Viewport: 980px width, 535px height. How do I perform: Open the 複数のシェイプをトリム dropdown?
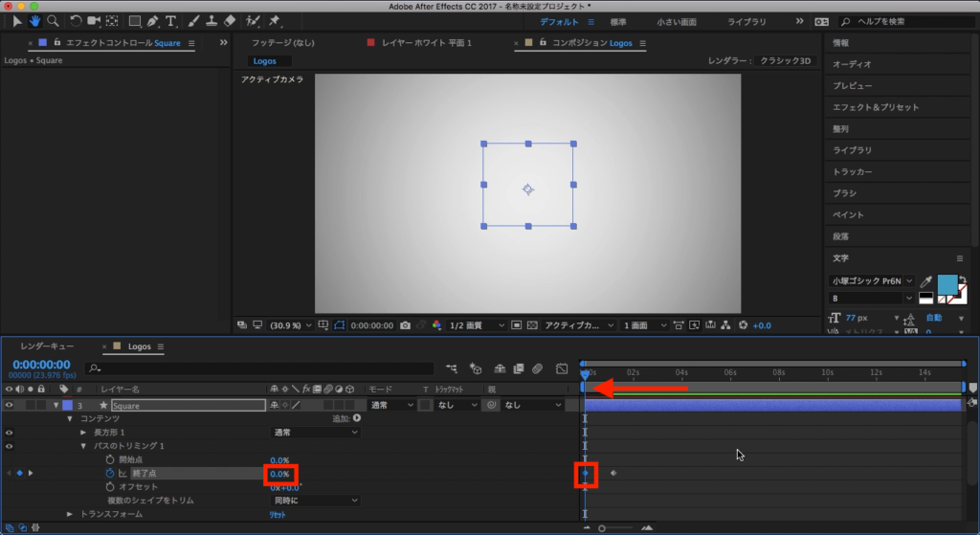pyautogui.click(x=316, y=501)
